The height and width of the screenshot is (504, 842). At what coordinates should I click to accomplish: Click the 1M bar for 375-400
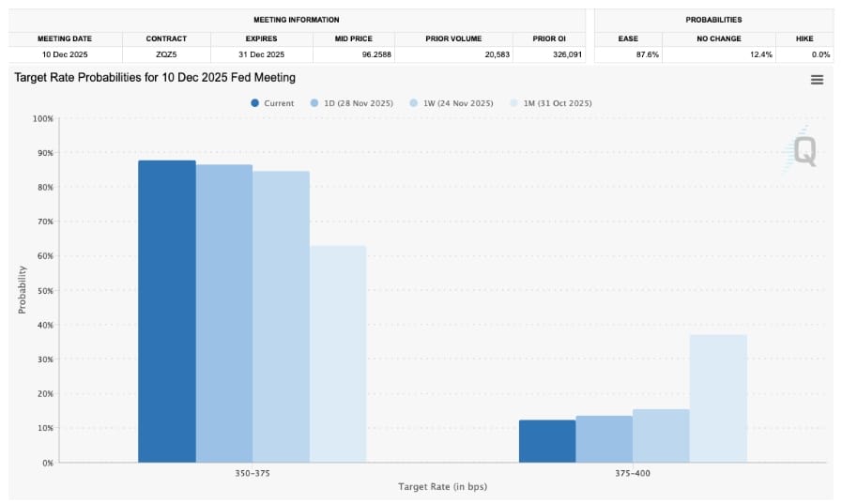(x=718, y=398)
